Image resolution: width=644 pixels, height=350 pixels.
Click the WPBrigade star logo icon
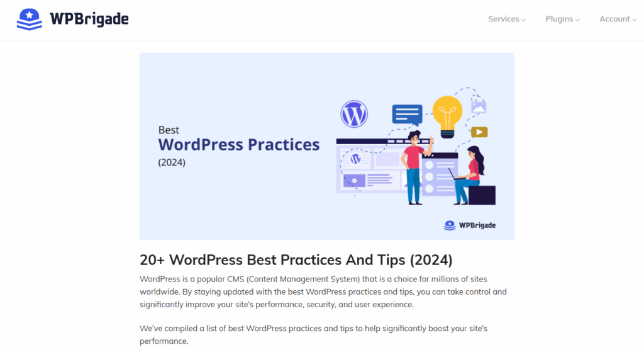pos(29,19)
